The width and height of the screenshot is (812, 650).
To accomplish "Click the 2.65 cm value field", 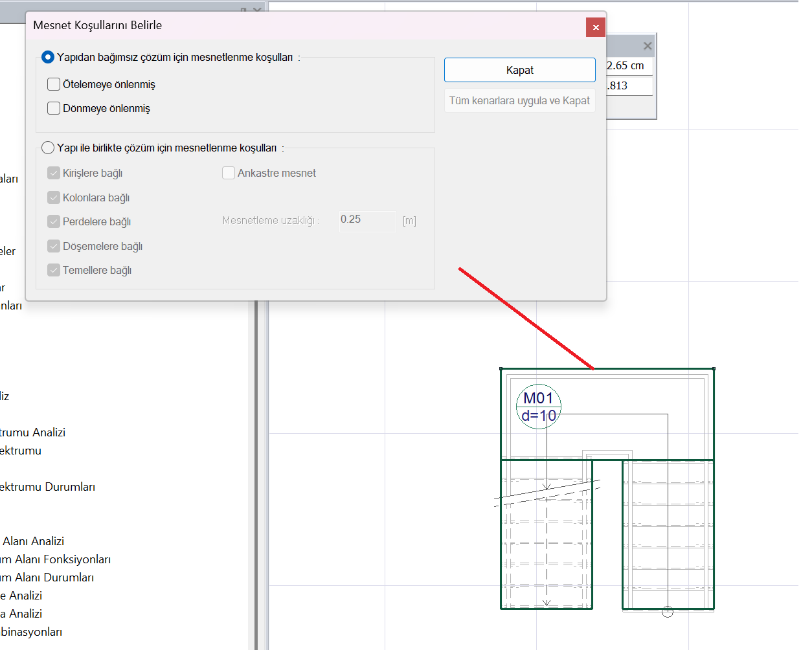I will (629, 66).
